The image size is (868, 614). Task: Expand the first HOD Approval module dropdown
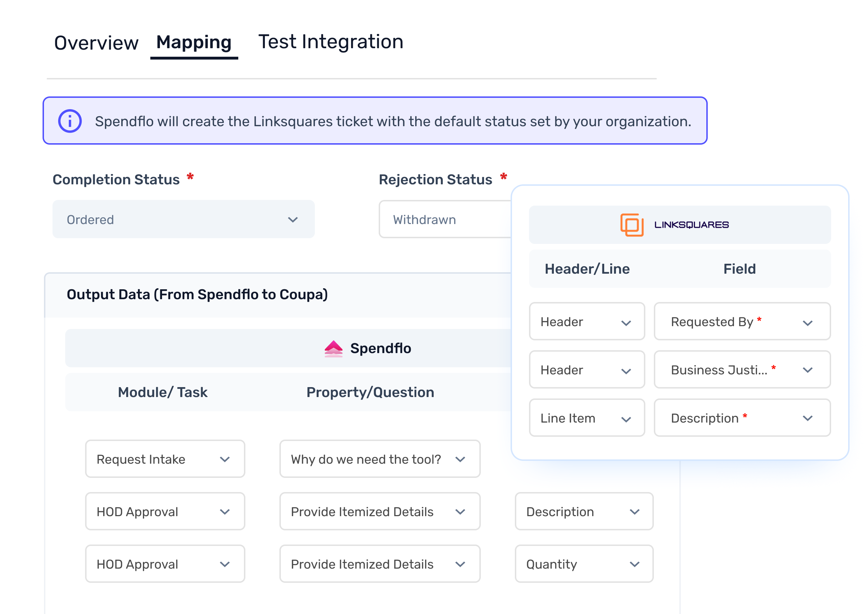coord(165,512)
